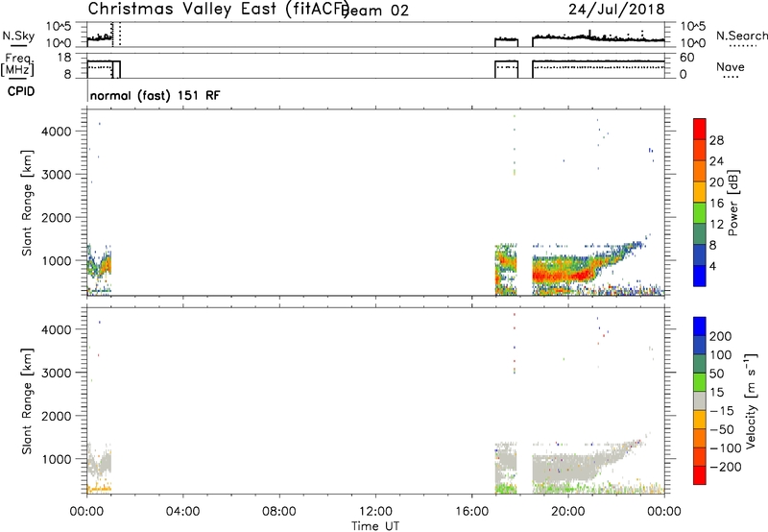Viewport: 768px width, 532px height.
Task: Click the '08:00' time axis label
Action: [279, 512]
